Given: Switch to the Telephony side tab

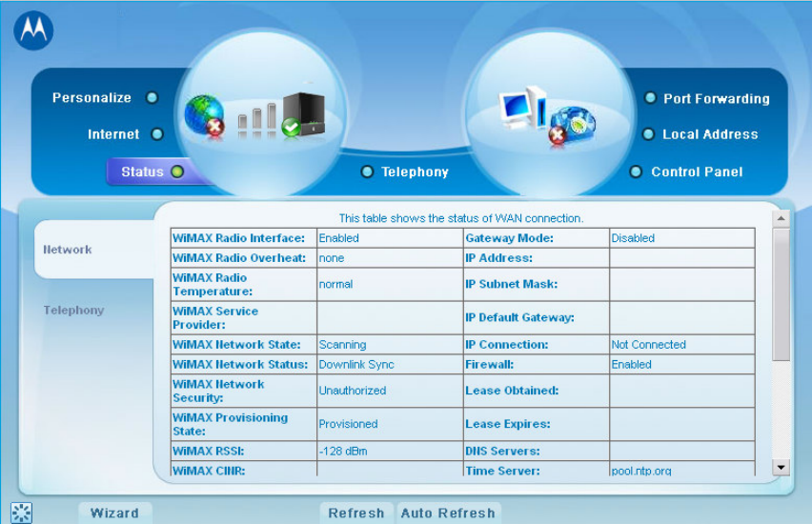Looking at the screenshot, I should tap(73, 311).
